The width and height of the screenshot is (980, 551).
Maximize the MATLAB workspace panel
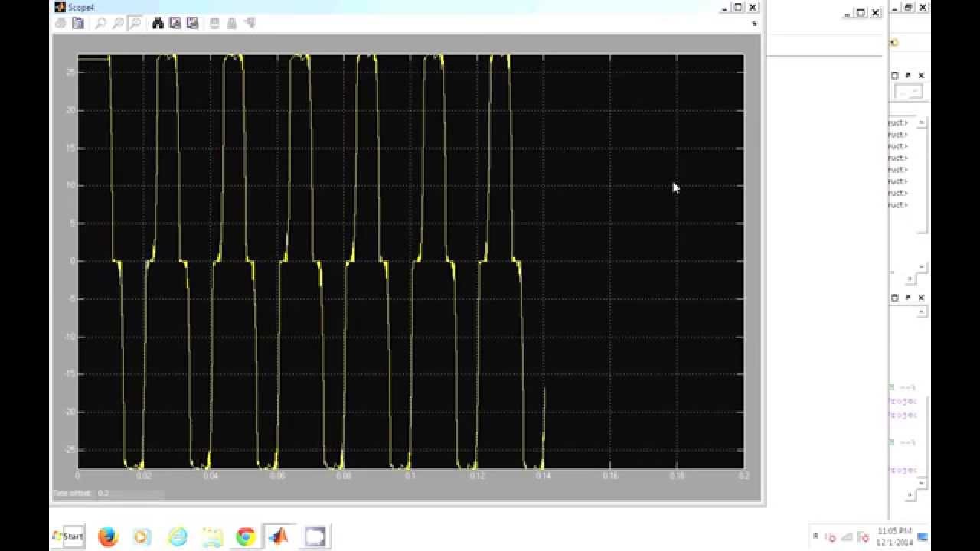point(894,76)
